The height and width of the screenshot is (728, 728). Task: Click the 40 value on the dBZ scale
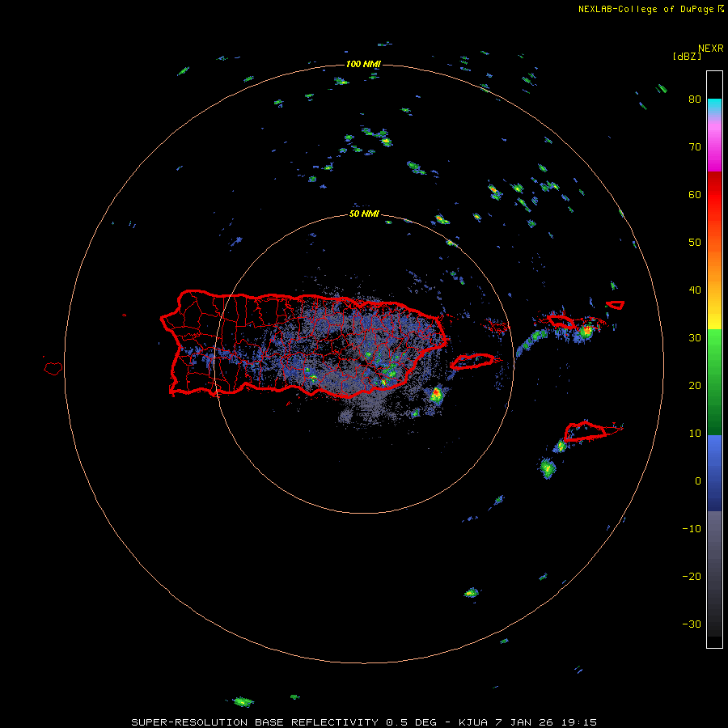tap(695, 290)
